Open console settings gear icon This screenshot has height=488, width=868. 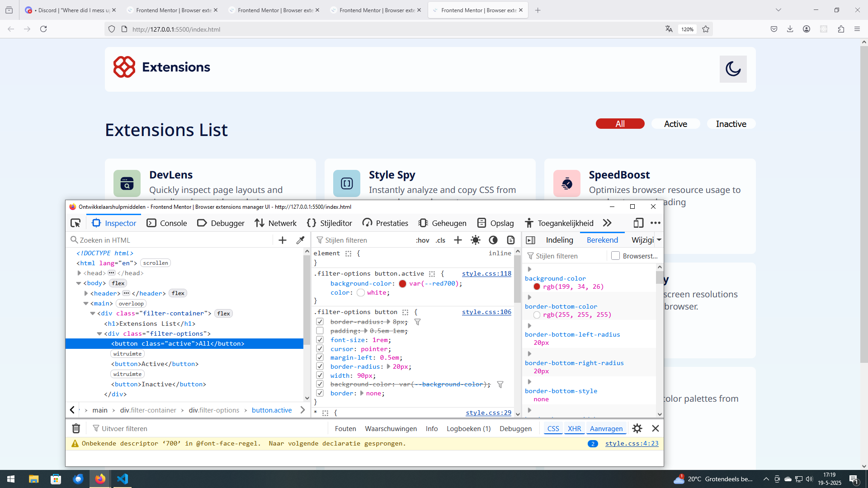637,428
